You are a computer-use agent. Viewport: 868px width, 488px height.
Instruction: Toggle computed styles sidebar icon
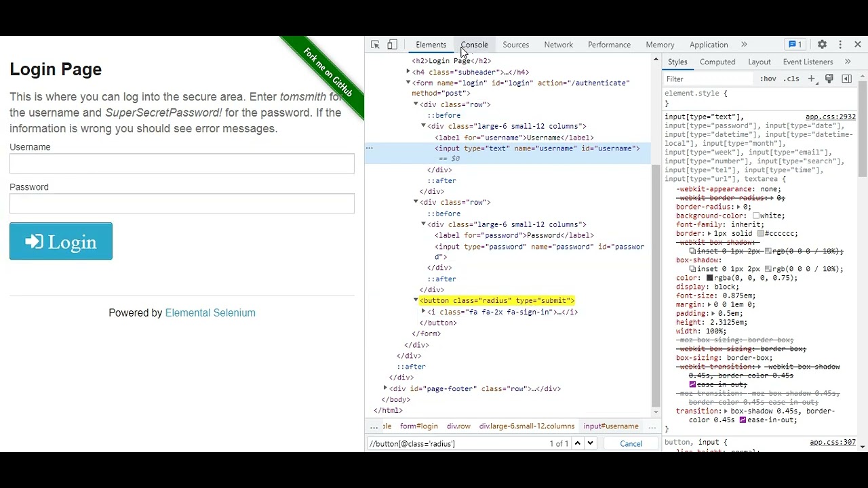(846, 79)
